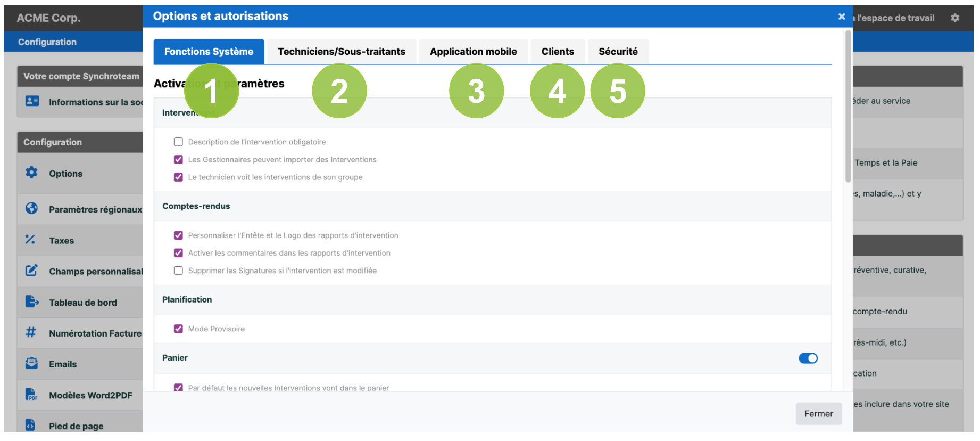Uncheck Le technicien voit les interventions de son groupe
980x441 pixels.
coord(178,177)
